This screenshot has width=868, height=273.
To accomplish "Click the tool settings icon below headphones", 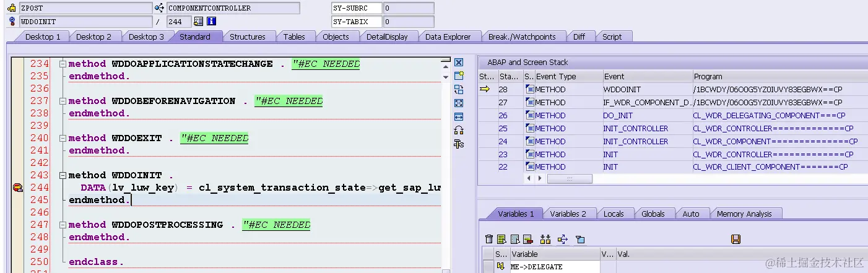I will point(459,144).
